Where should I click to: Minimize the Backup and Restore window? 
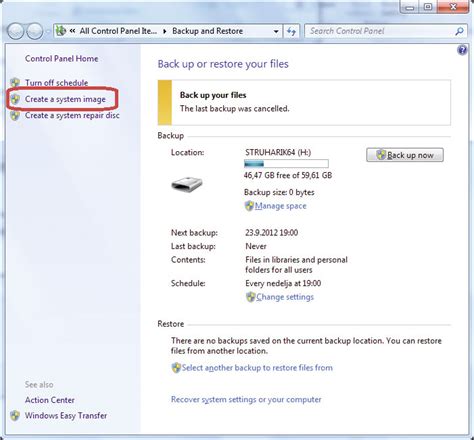(x=410, y=7)
